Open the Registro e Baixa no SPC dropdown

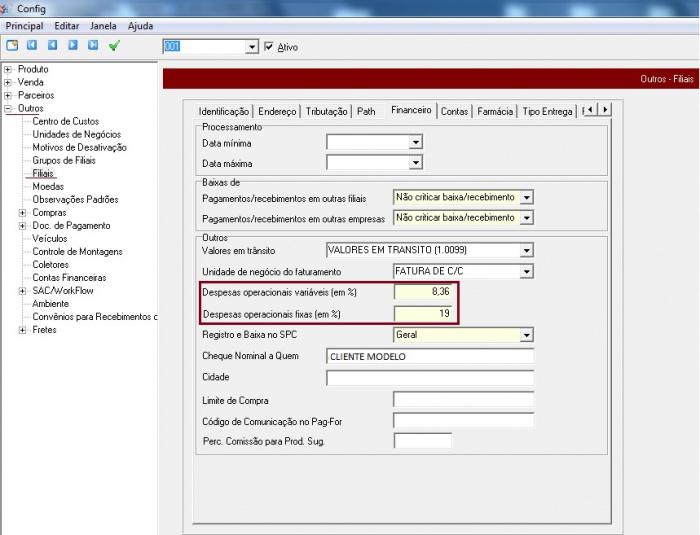point(526,335)
